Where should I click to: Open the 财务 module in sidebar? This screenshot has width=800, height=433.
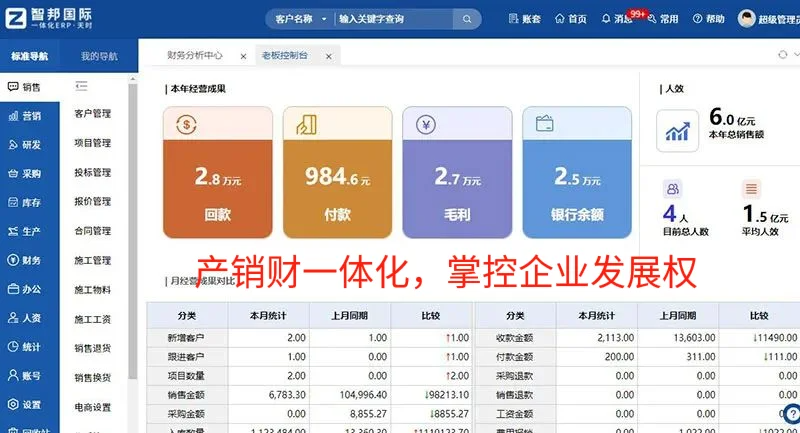tap(24, 260)
